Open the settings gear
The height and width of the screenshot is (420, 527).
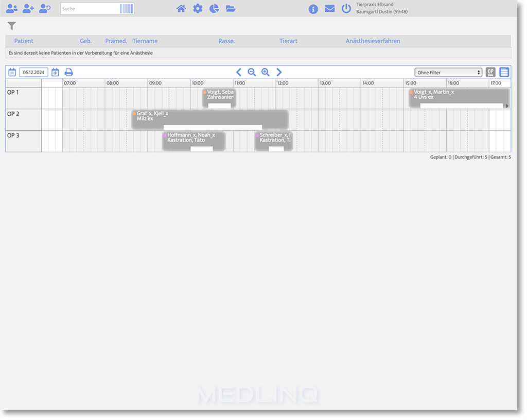click(198, 9)
